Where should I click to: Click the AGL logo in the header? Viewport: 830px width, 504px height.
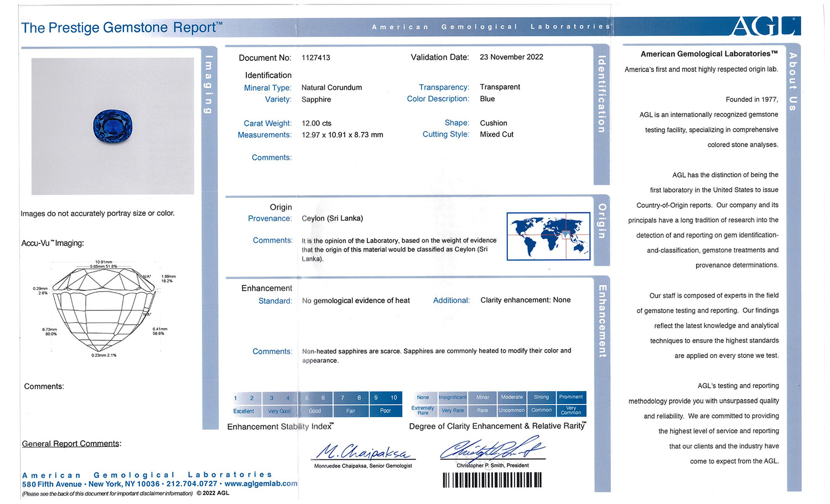point(765,26)
